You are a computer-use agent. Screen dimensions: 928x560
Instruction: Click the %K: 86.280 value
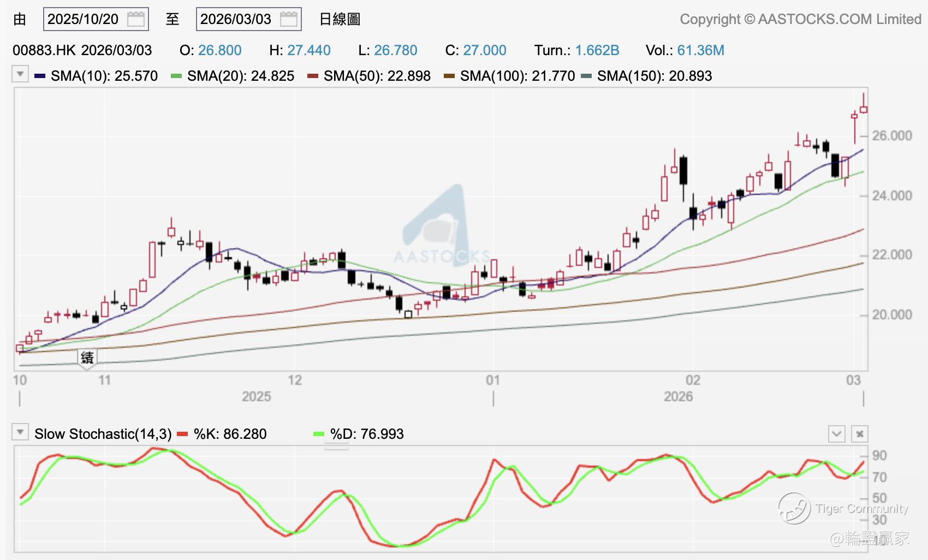click(230, 434)
